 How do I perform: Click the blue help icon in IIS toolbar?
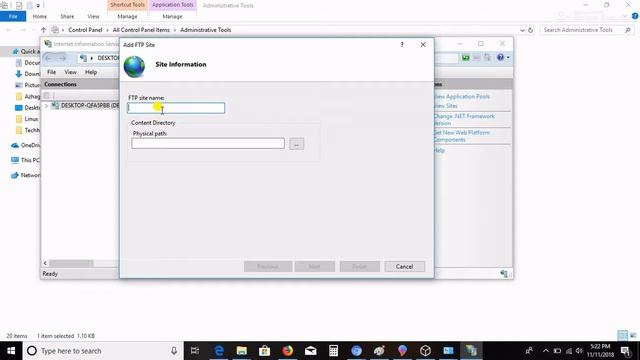(500, 58)
